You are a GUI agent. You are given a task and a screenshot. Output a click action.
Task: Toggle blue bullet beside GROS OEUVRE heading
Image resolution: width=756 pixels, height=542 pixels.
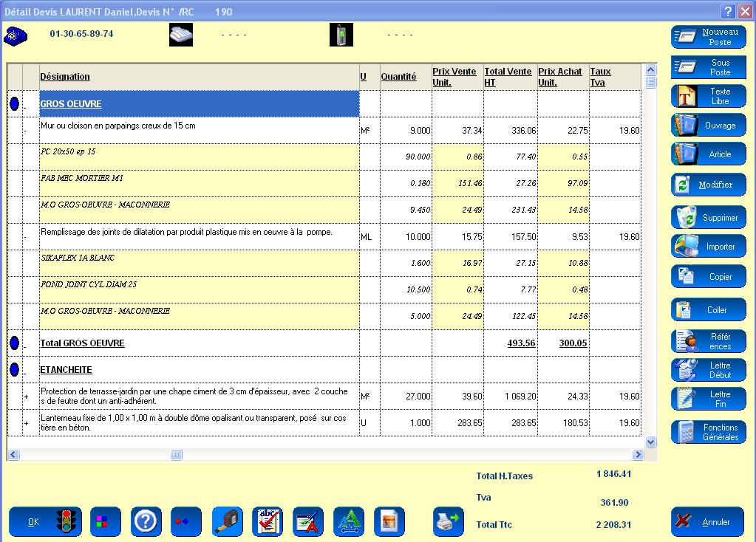(x=14, y=104)
